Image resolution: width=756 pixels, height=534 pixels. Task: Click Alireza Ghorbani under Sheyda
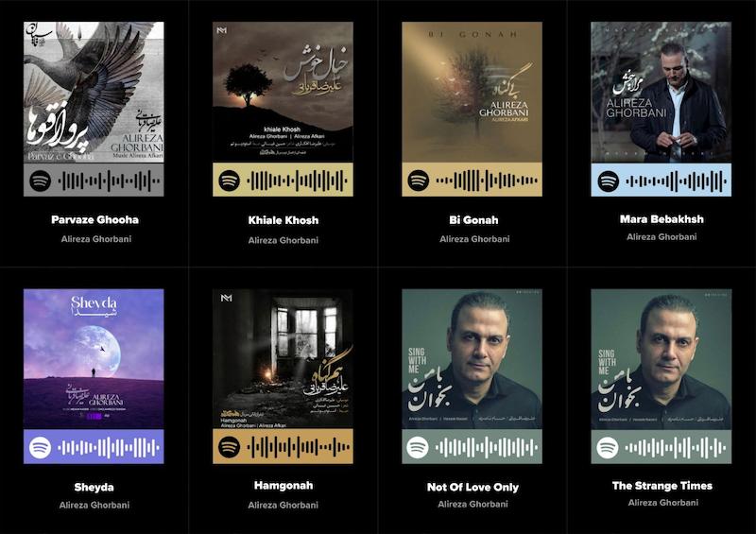[94, 505]
